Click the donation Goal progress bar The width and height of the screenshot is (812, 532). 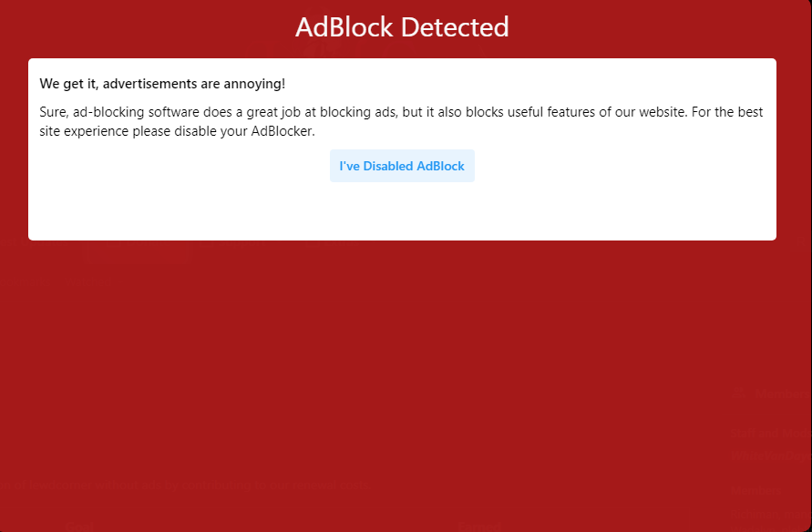(x=273, y=527)
